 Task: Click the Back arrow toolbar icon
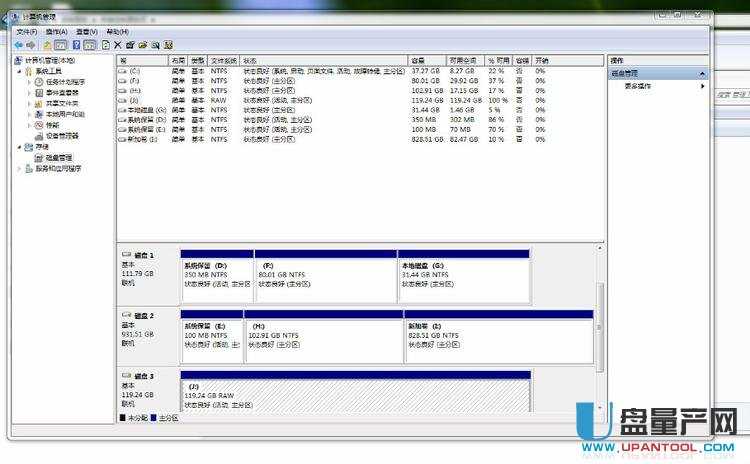pyautogui.click(x=19, y=45)
